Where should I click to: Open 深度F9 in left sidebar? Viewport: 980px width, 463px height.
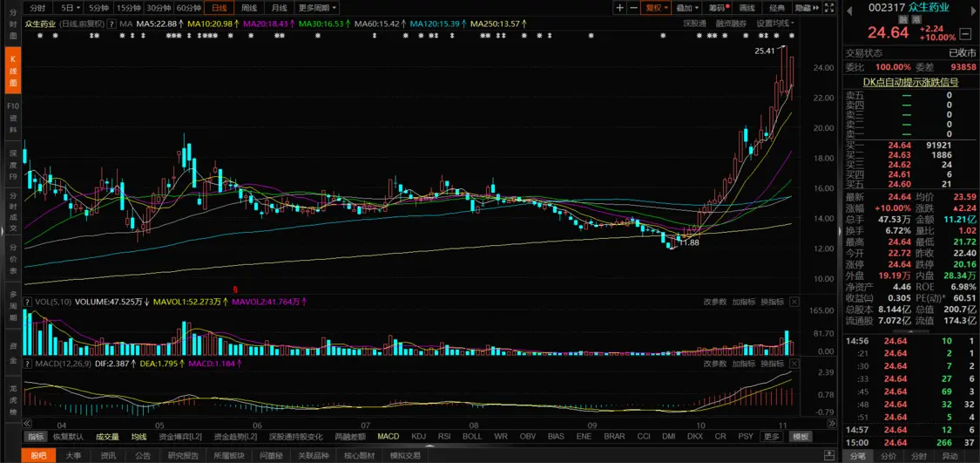tap(13, 163)
